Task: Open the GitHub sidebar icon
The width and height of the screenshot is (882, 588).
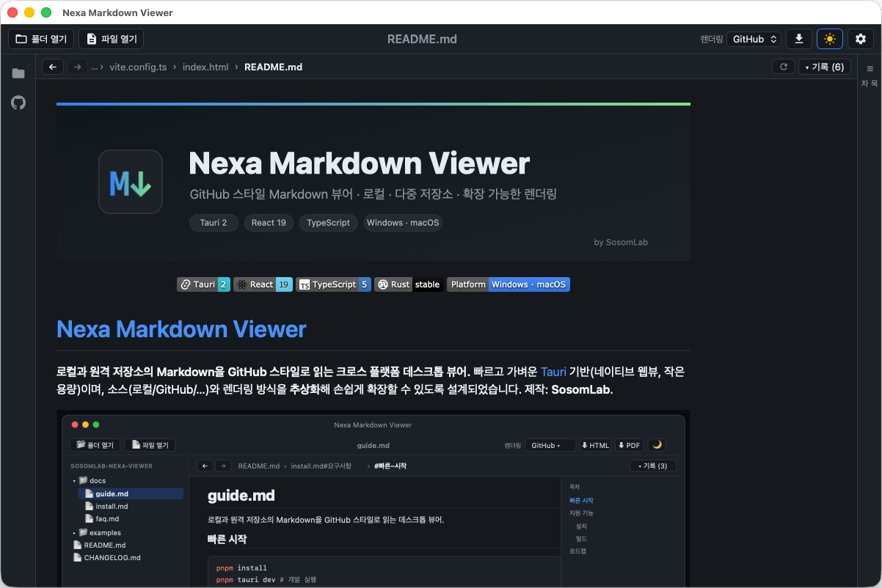Action: click(18, 103)
